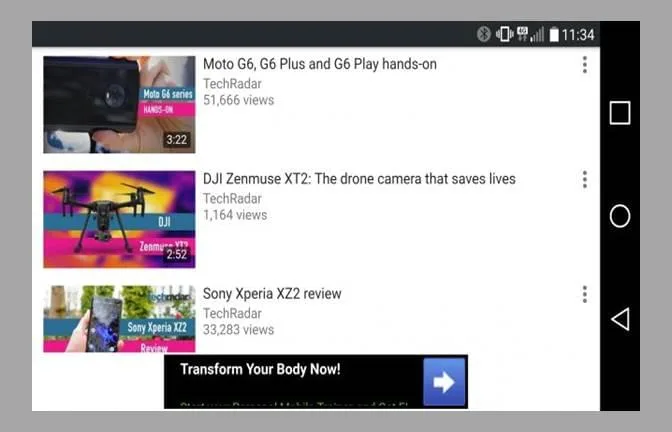Viewport: 672px width, 432px height.
Task: Click the '1,164 views' text
Action: (x=235, y=215)
